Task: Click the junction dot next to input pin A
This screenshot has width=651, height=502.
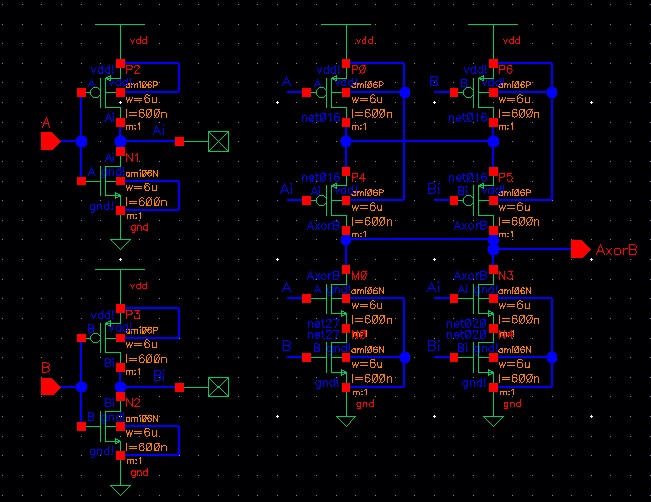Action: point(81,141)
